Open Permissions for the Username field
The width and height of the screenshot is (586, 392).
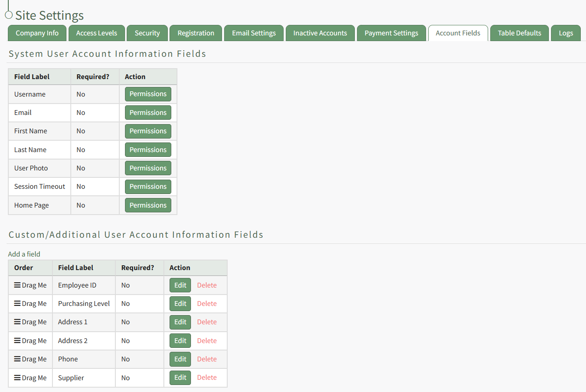tap(148, 94)
